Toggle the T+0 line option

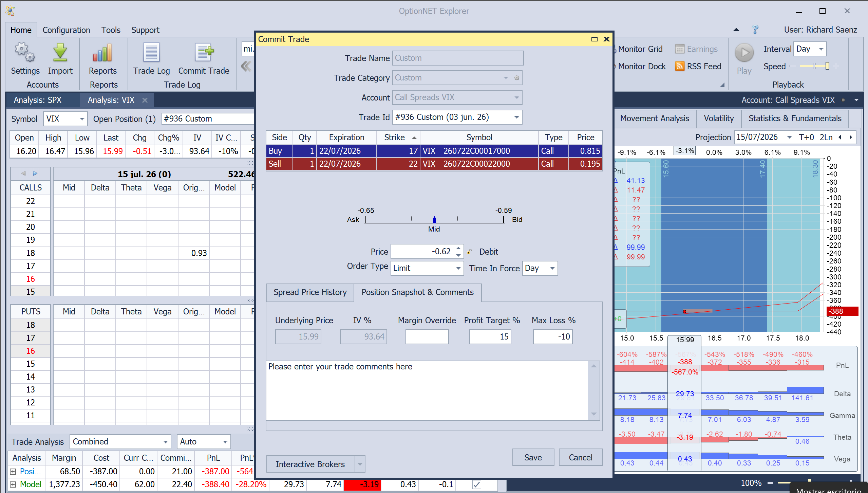806,137
